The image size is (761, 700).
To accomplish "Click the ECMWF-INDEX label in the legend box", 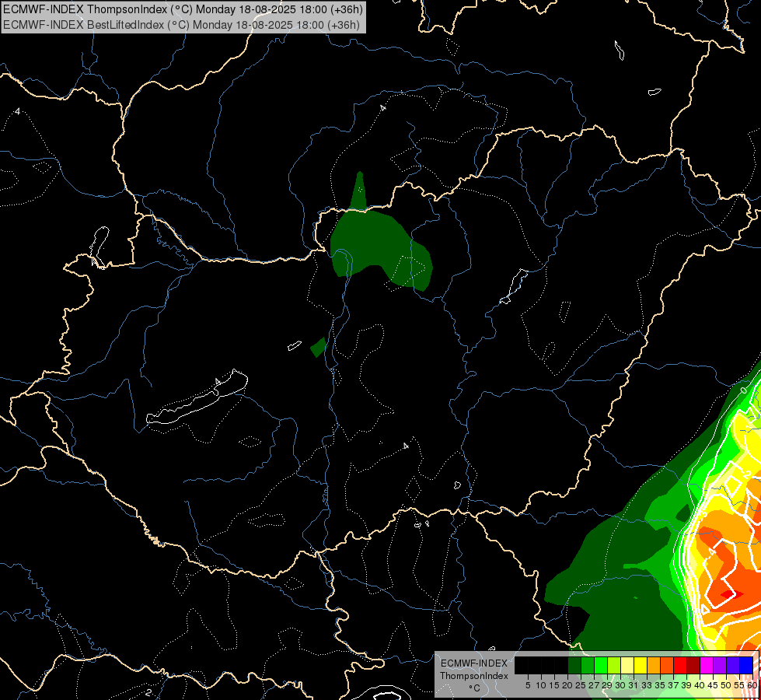I will click(474, 663).
